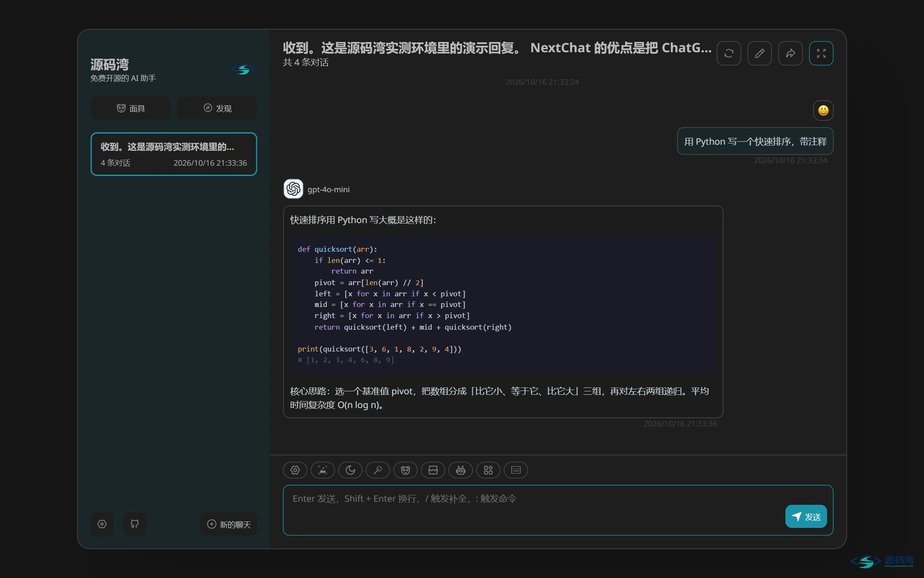Click the 发送 send button
This screenshot has height=578, width=924.
tap(806, 517)
